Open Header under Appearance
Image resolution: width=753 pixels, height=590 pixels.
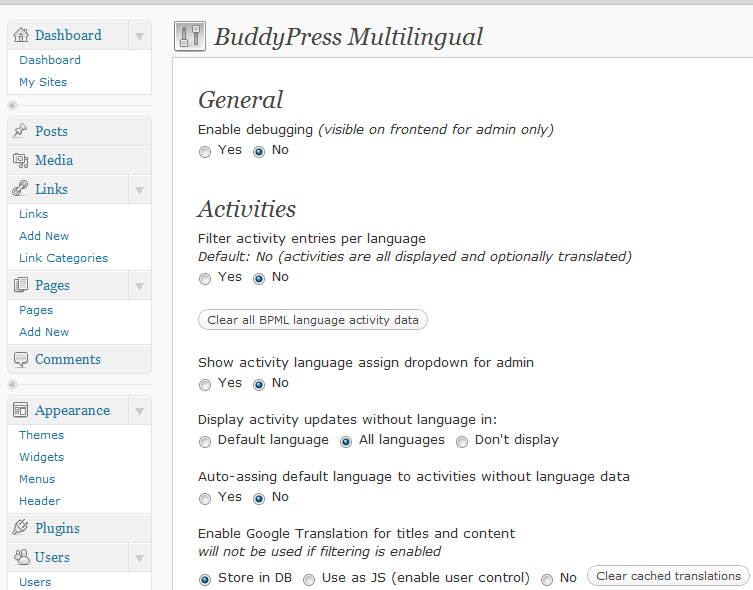click(x=39, y=501)
